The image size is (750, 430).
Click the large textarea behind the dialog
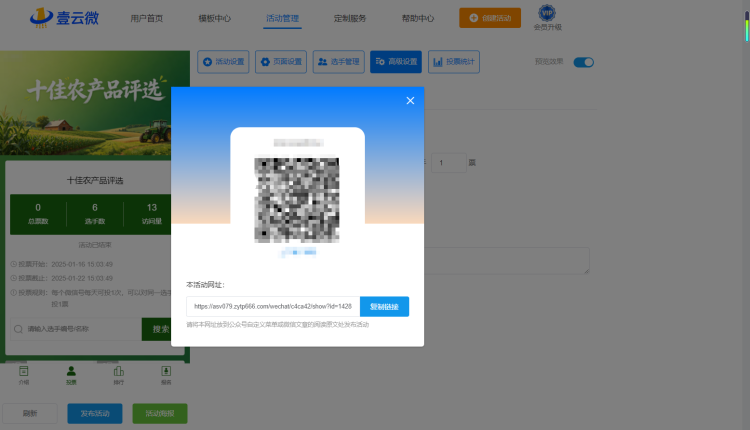click(507, 261)
